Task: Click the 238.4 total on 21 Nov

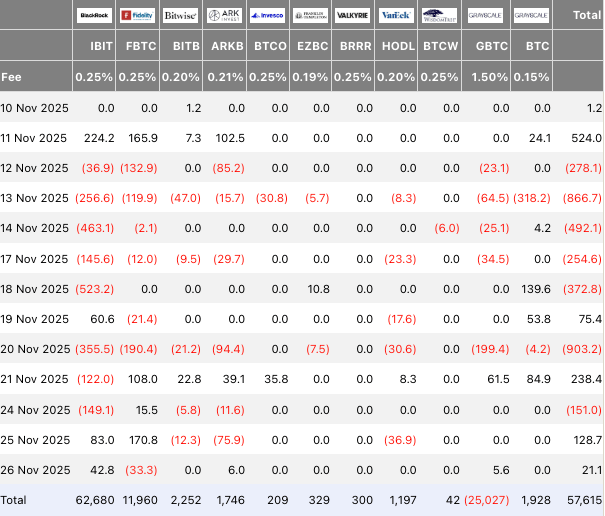Action: pos(586,379)
